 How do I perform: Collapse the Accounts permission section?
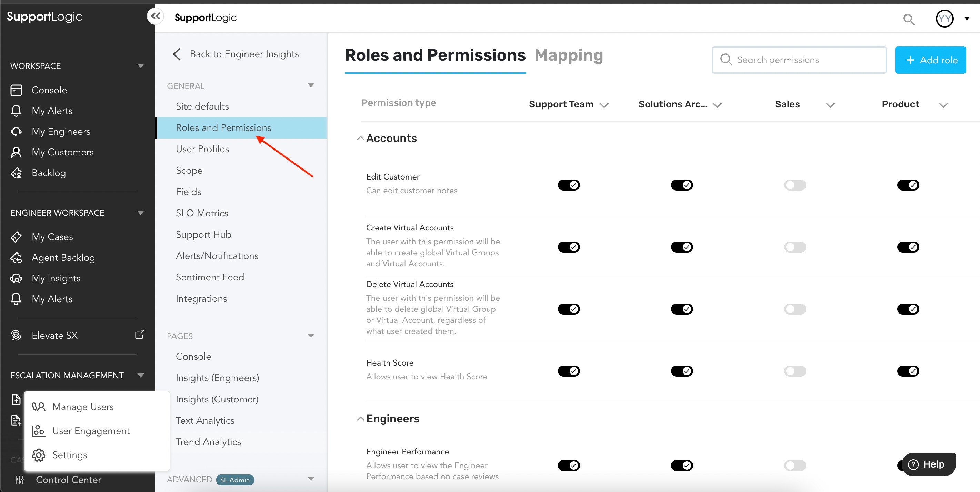[x=360, y=139]
